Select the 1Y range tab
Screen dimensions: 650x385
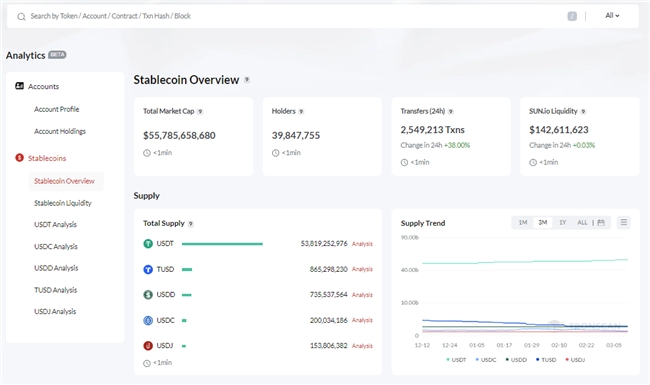563,223
